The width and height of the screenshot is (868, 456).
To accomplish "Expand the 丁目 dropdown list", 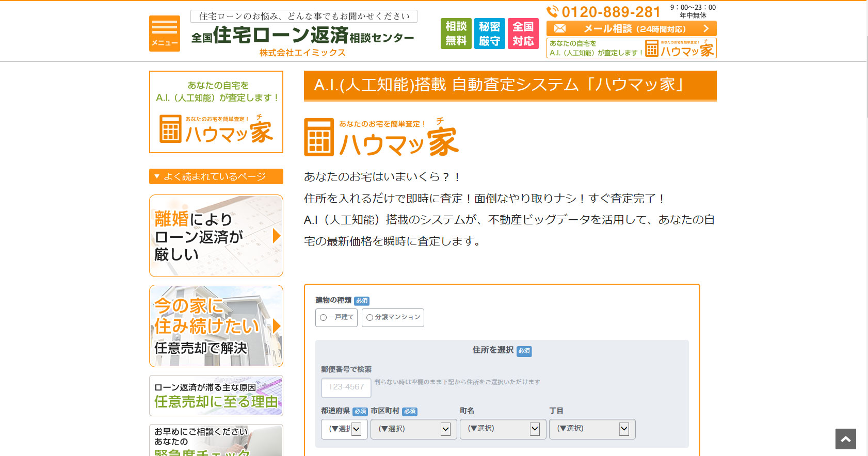I will pos(592,429).
